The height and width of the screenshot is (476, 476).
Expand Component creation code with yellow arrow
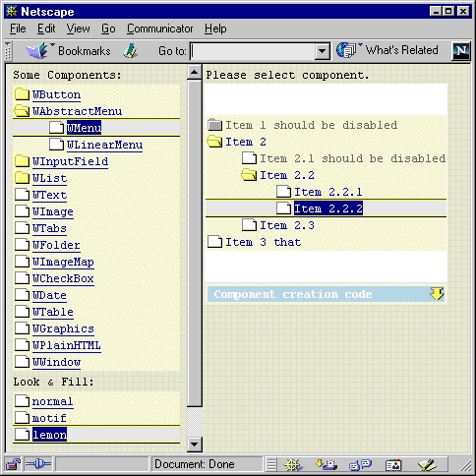pos(437,294)
